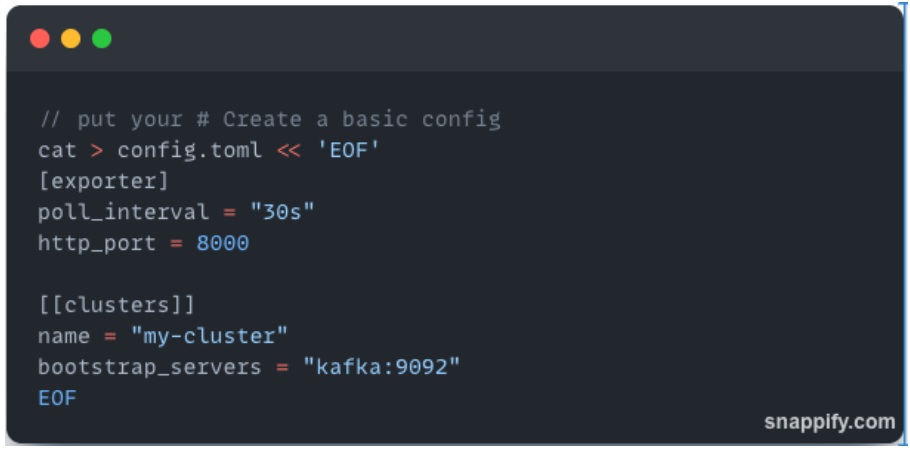Click the "kafka:9092" string value
The height and width of the screenshot is (454, 910).
[381, 367]
